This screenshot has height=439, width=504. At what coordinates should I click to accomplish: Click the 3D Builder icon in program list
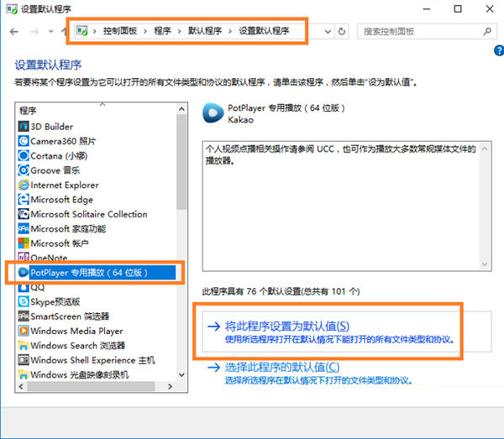click(24, 127)
